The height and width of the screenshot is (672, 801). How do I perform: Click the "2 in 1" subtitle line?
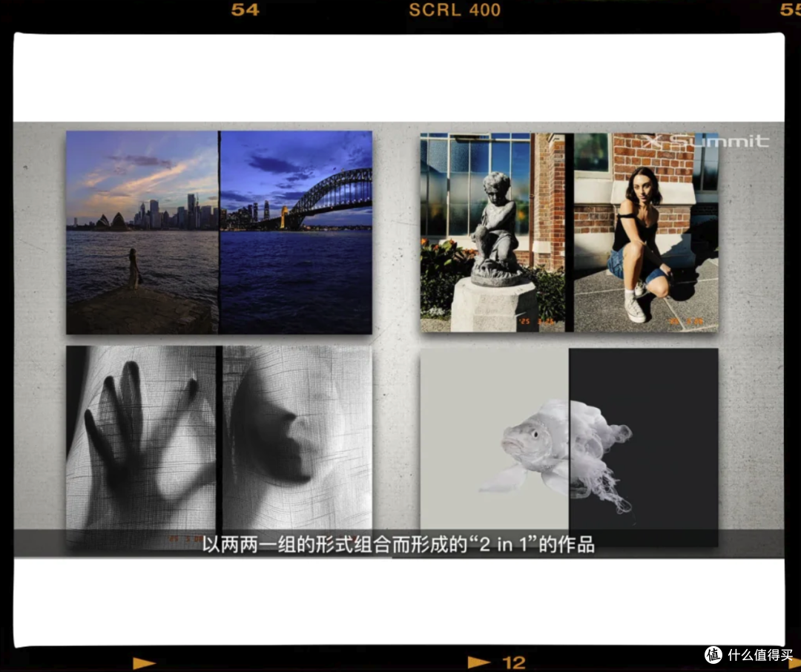click(398, 544)
